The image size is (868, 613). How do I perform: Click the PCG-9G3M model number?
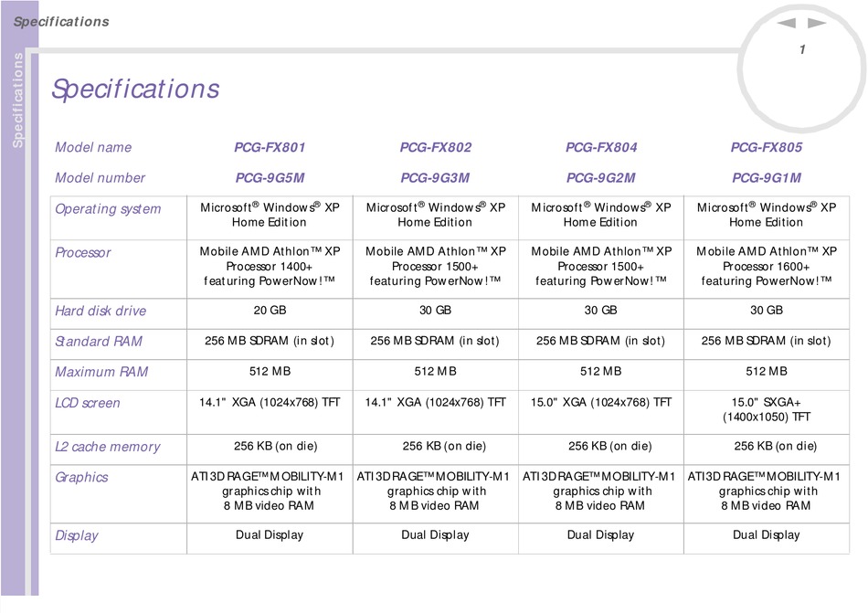pyautogui.click(x=435, y=177)
